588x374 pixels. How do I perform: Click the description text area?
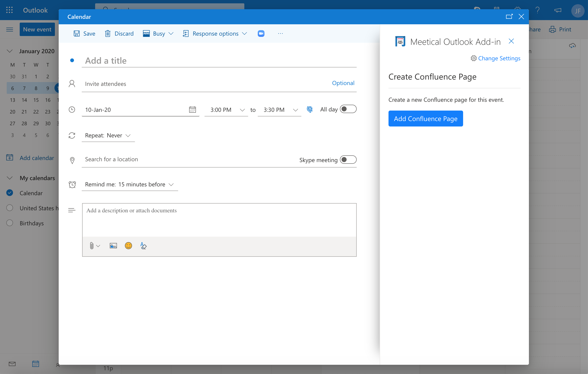point(219,220)
